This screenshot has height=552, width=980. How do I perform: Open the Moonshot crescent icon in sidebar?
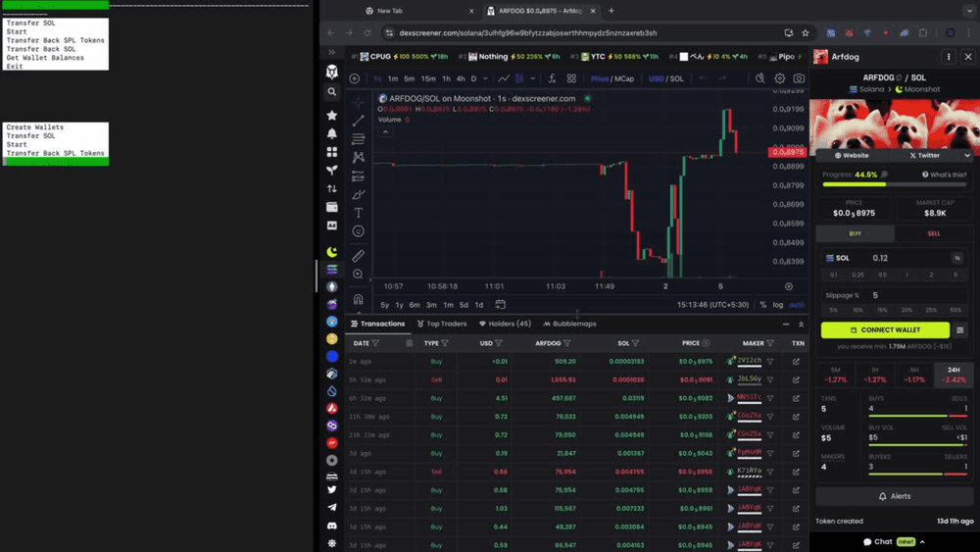click(332, 251)
